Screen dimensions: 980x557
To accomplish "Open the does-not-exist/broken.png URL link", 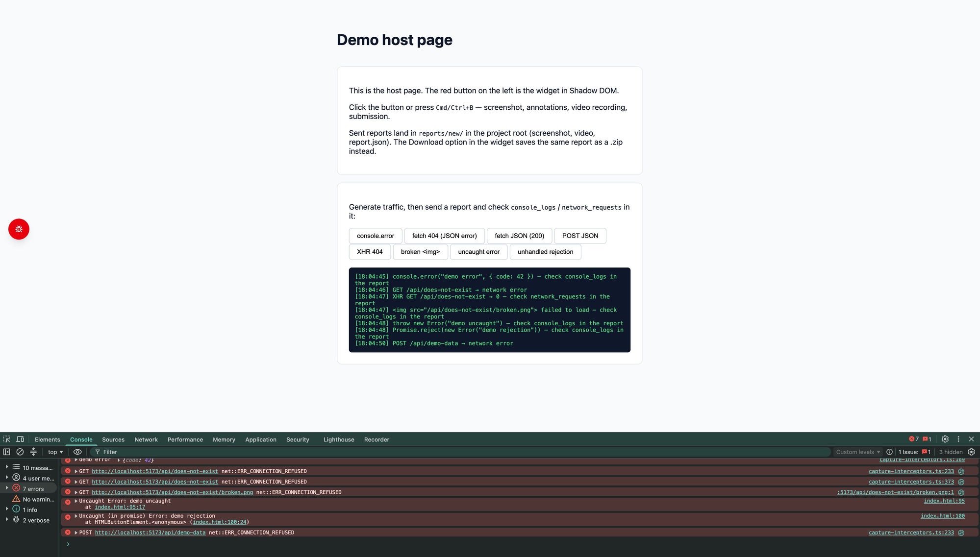I will tap(172, 492).
